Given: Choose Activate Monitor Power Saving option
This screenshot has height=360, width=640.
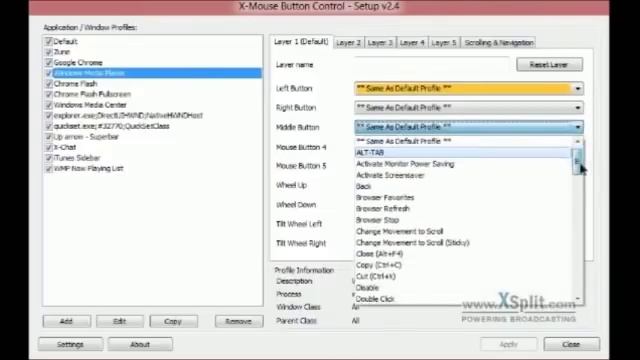Looking at the screenshot, I should click(x=463, y=164).
